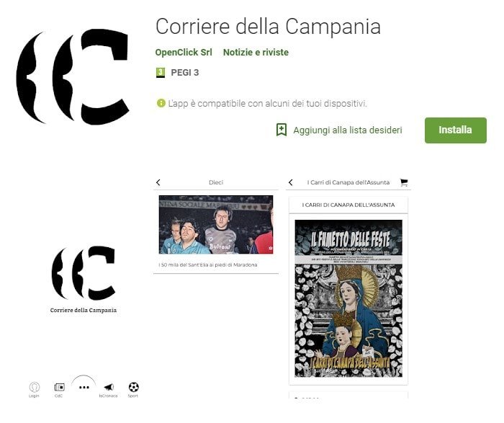Click the first screenshot showing the app splash logo
This screenshot has height=423, width=504.
pos(84,288)
